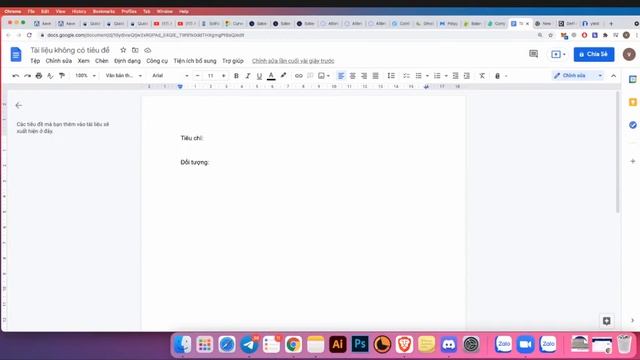Collapse the menus with the up chevron
The height and width of the screenshot is (360, 640).
tap(613, 76)
